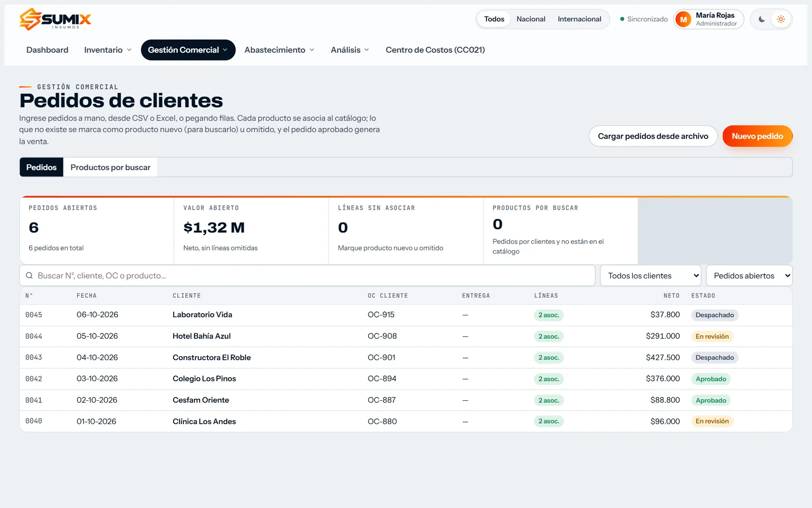The image size is (812, 508).
Task: Click the Pedidos abiertos summary card
Action: (x=97, y=231)
